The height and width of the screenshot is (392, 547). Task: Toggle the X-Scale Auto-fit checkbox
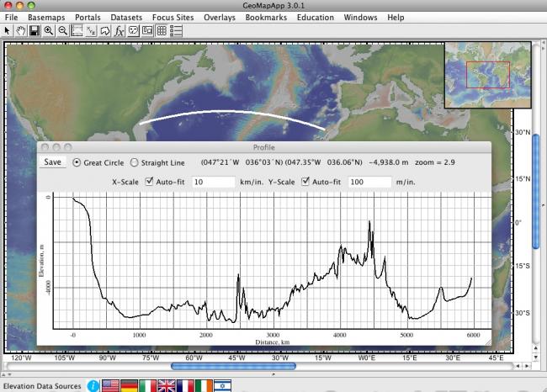pyautogui.click(x=150, y=181)
